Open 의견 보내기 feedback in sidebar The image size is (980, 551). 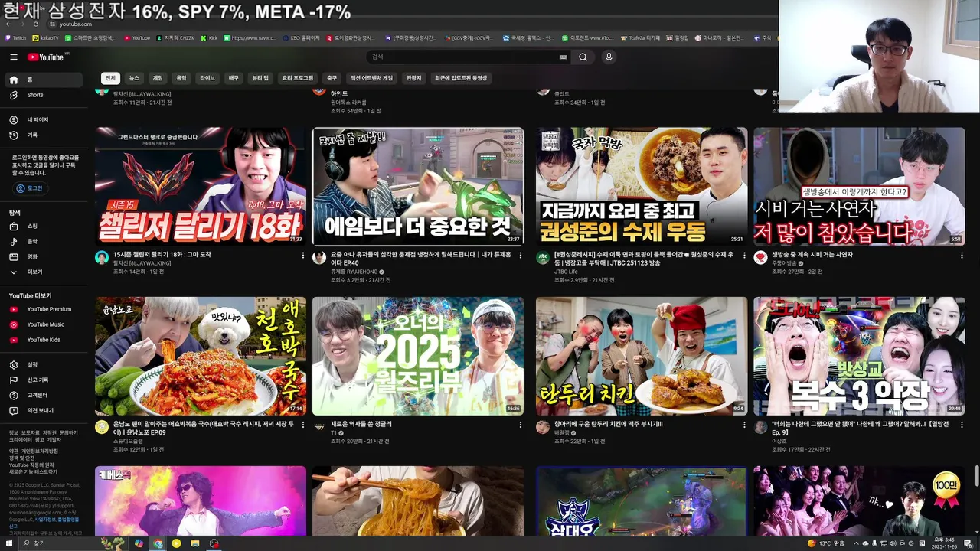[x=44, y=411]
